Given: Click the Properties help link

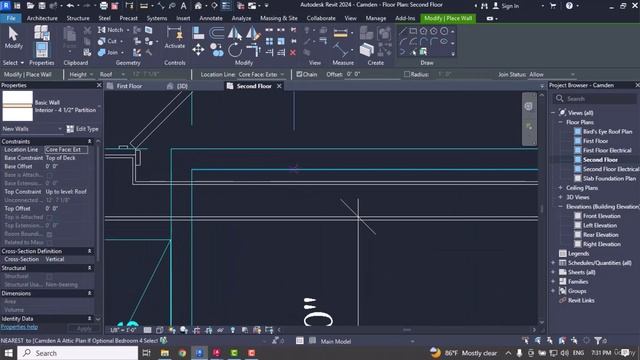Looking at the screenshot, I should click(19, 327).
